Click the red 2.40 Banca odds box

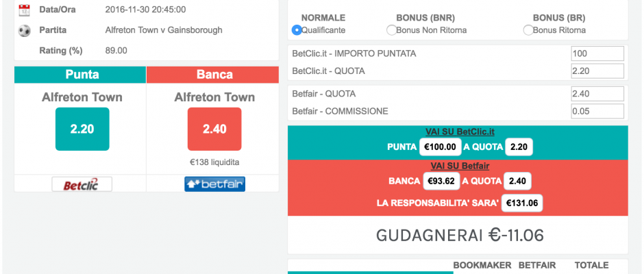(214, 129)
